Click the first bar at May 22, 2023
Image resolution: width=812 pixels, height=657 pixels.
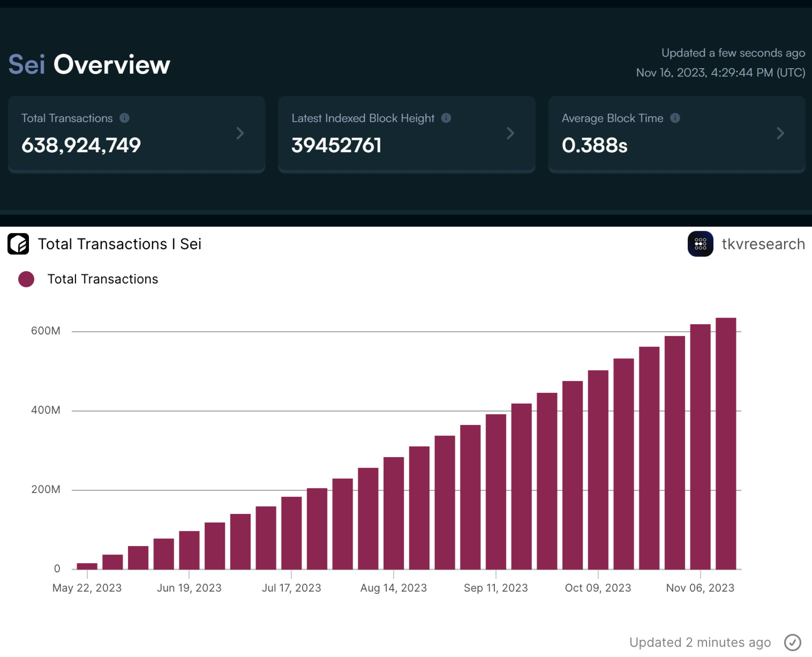pyautogui.click(x=87, y=566)
